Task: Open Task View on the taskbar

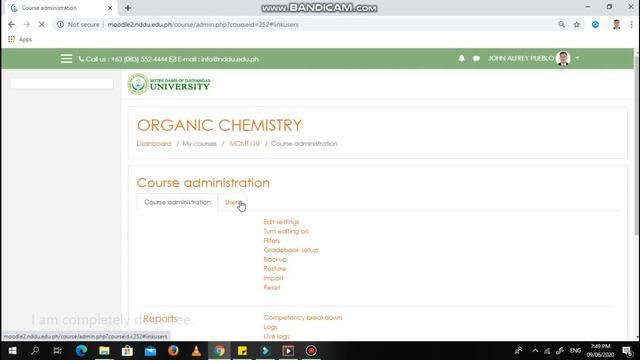Action: 57,351
